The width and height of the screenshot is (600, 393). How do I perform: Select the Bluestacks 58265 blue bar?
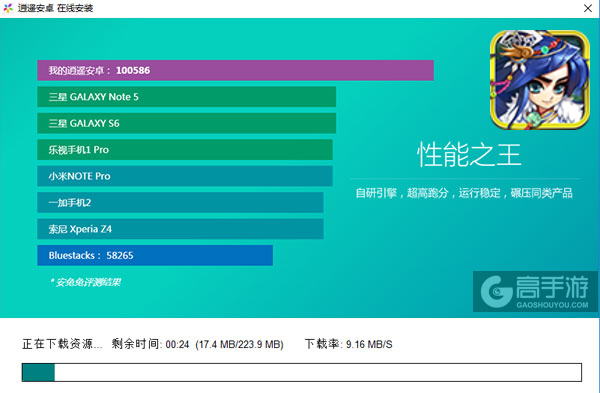(x=155, y=255)
